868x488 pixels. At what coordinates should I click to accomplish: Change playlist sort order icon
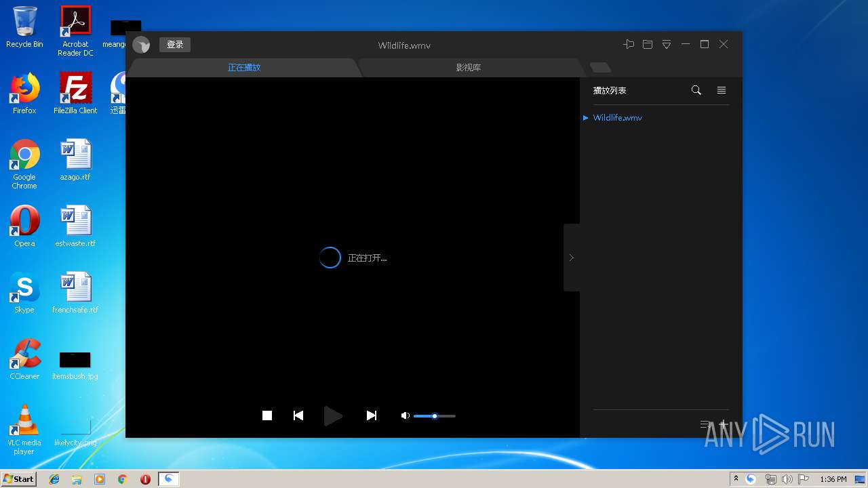pyautogui.click(x=705, y=424)
